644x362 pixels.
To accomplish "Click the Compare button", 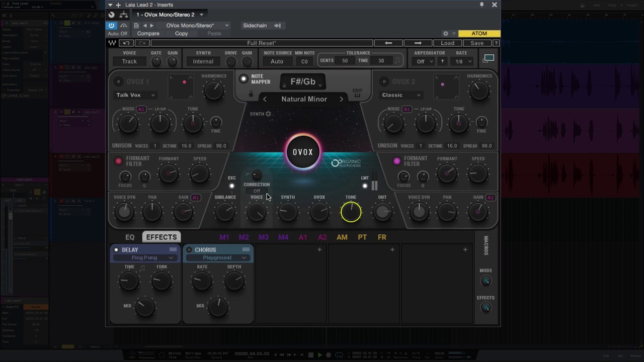I will pyautogui.click(x=148, y=34).
